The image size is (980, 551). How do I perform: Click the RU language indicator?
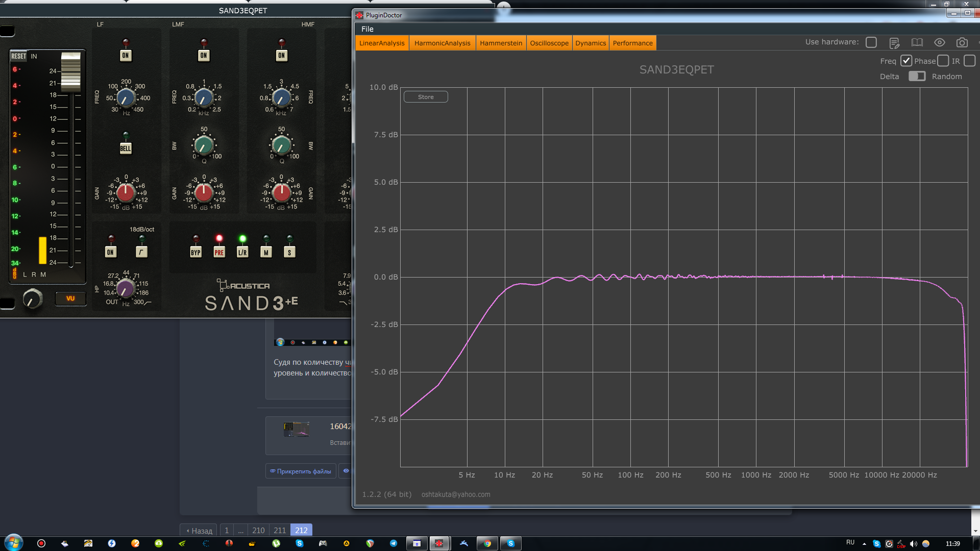[x=850, y=542]
